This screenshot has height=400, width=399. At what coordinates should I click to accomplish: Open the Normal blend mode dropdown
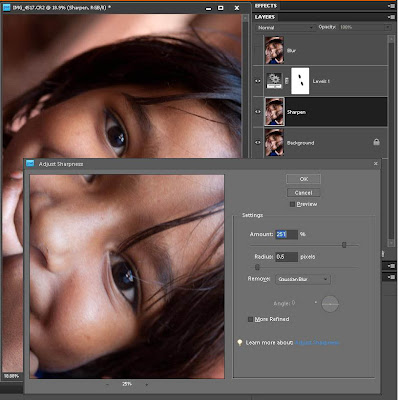pos(285,28)
